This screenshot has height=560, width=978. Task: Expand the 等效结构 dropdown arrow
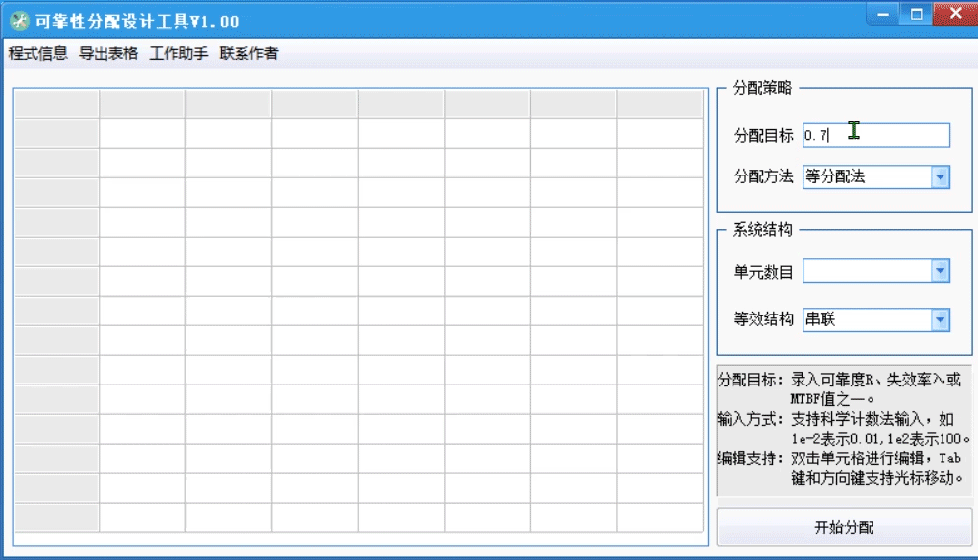pos(940,319)
